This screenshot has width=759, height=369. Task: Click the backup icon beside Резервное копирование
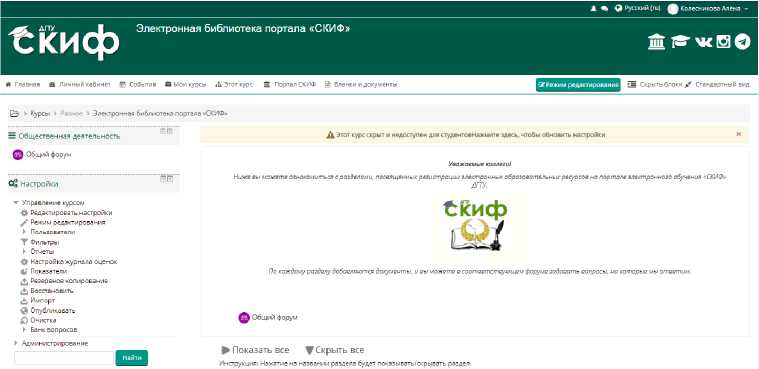click(24, 281)
